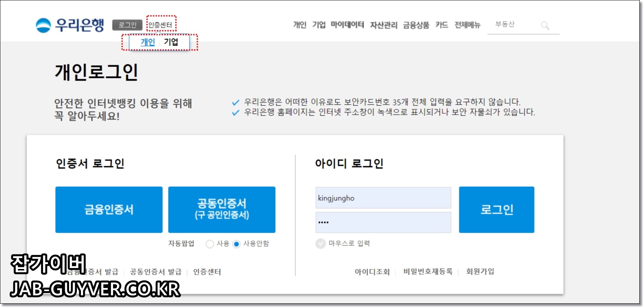Click the password input field
The height and width of the screenshot is (308, 644).
click(383, 223)
